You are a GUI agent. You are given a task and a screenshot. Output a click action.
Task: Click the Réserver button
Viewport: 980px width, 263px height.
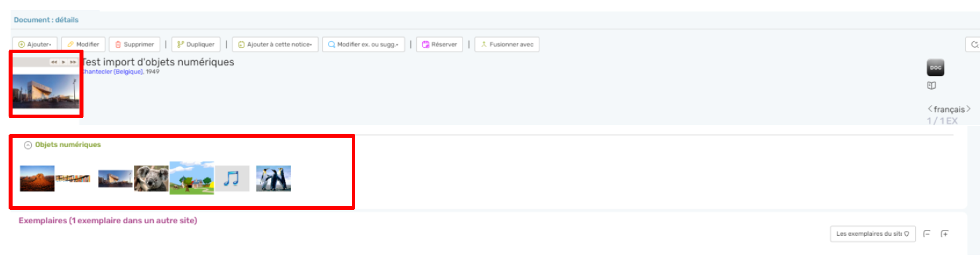click(x=439, y=44)
